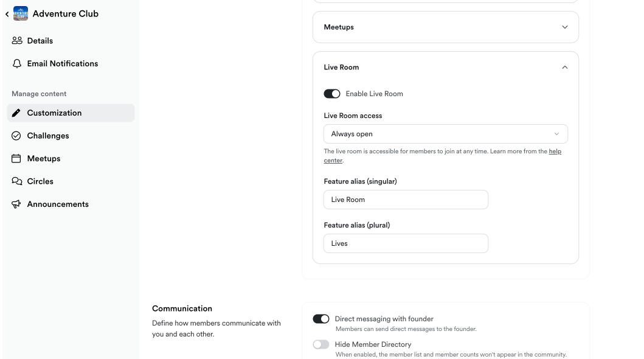Open the Live Room access dropdown
The height and width of the screenshot is (359, 644).
click(x=445, y=134)
